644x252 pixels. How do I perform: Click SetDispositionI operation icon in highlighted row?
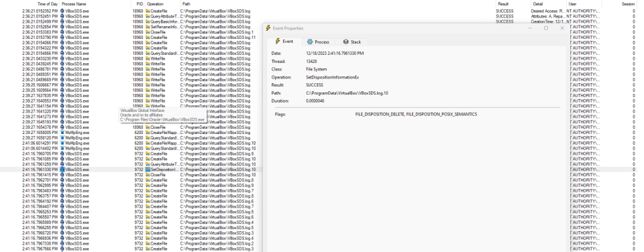[x=148, y=170]
